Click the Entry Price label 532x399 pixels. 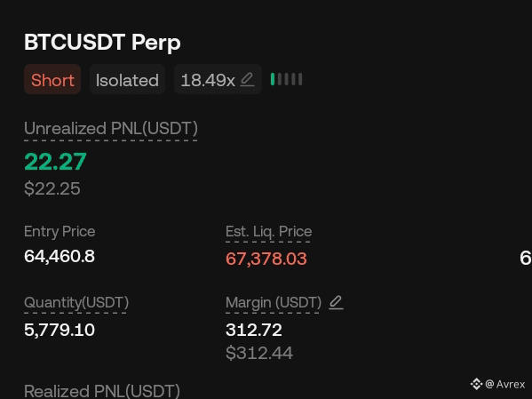60,232
